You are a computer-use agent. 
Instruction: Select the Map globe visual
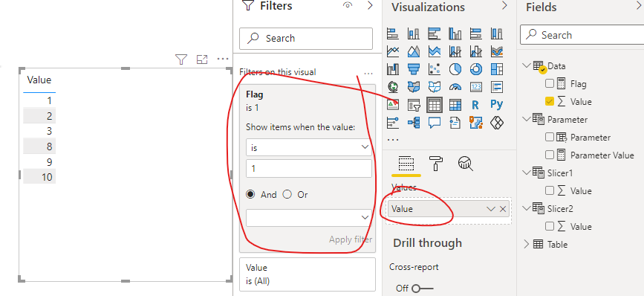click(393, 87)
